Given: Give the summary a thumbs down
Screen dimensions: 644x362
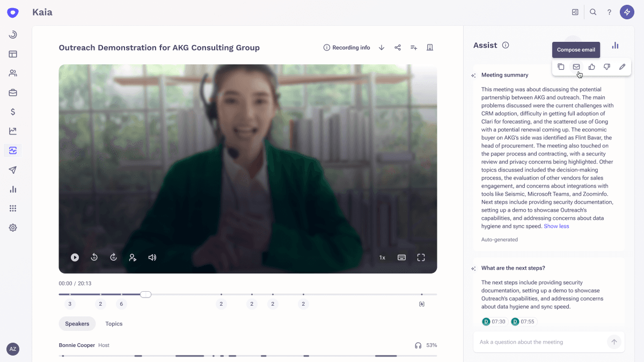Looking at the screenshot, I should point(606,67).
